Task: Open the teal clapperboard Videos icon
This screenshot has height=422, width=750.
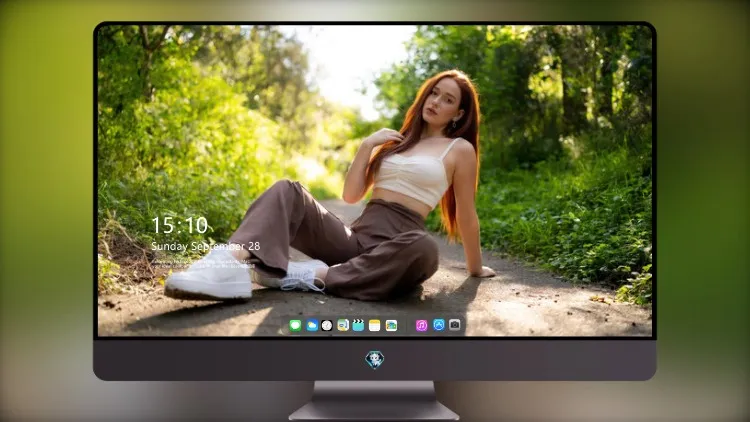Action: (358, 326)
